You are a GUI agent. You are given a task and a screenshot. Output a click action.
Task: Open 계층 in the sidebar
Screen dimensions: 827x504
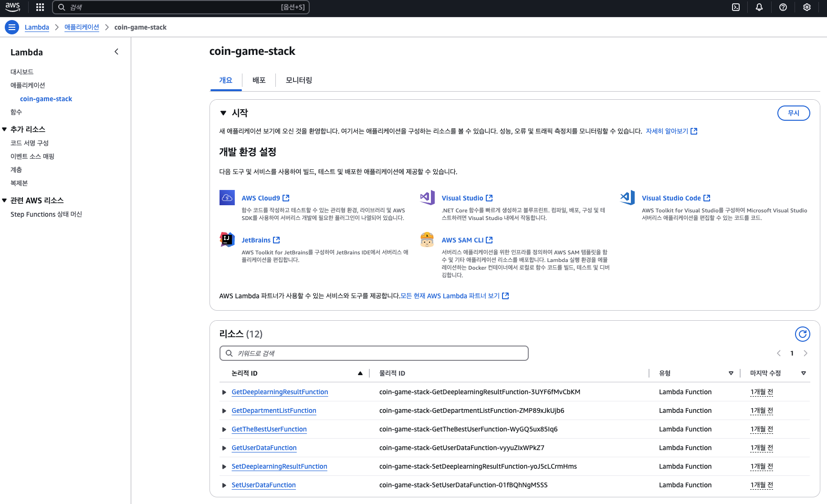pyautogui.click(x=16, y=169)
